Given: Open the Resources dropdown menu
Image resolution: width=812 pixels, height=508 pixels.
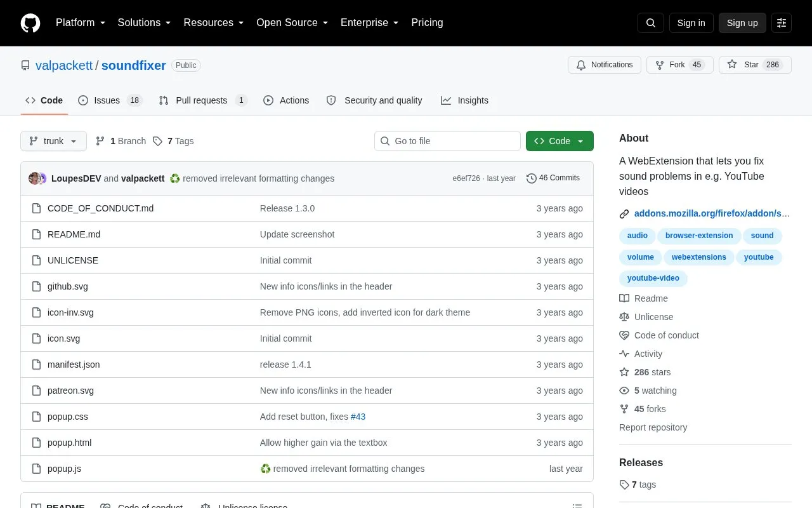Looking at the screenshot, I should [214, 23].
